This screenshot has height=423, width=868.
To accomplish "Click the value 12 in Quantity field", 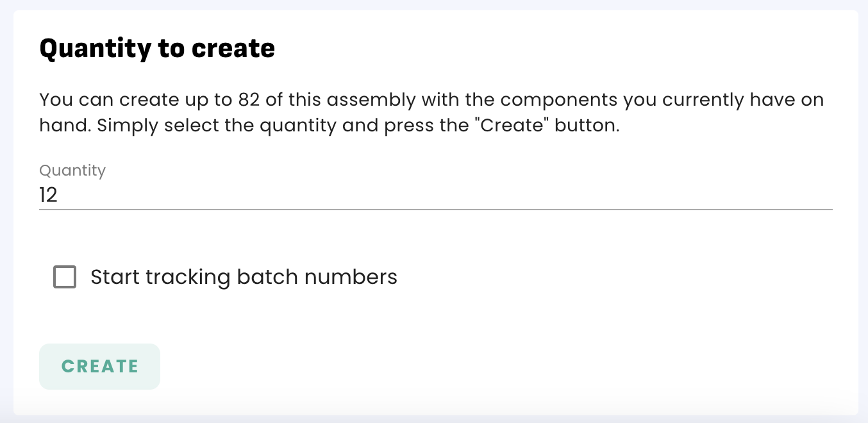I will tap(49, 195).
